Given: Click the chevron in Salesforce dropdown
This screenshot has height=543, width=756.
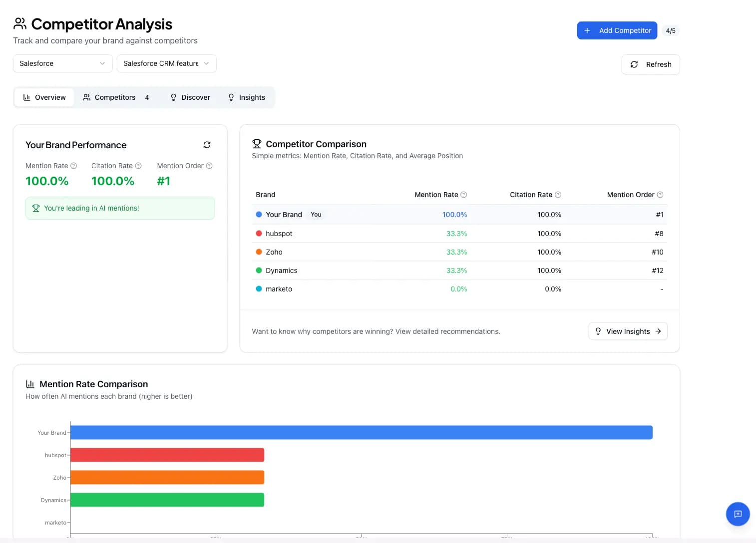Looking at the screenshot, I should [x=102, y=63].
